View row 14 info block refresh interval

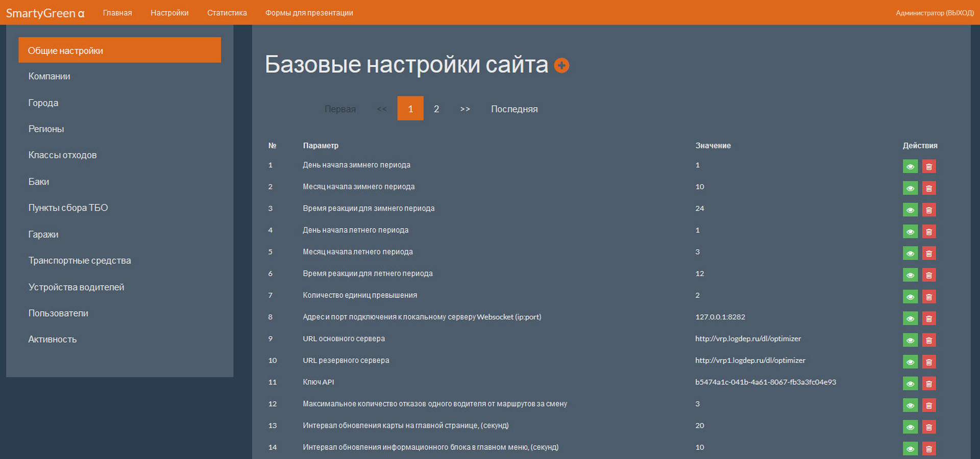[910, 449]
